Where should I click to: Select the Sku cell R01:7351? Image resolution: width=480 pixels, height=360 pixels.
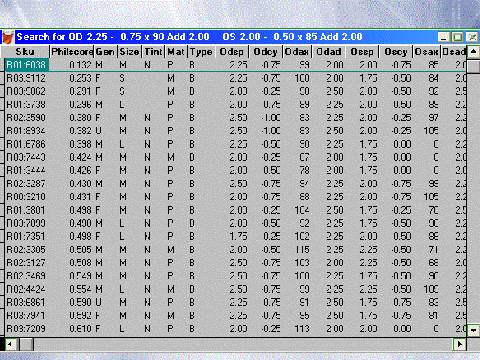coord(26,236)
